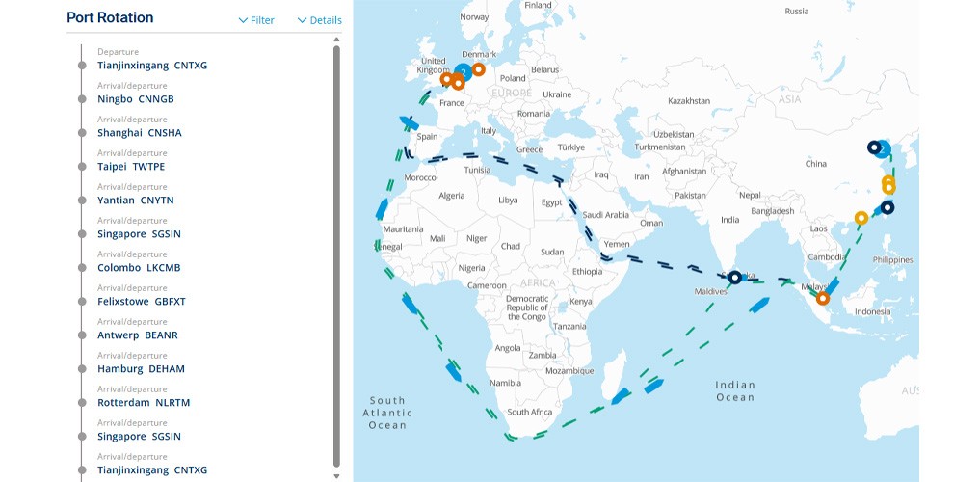980x482 pixels.
Task: Click the vessel icon nearest southern Madagascar
Action: coord(621,396)
